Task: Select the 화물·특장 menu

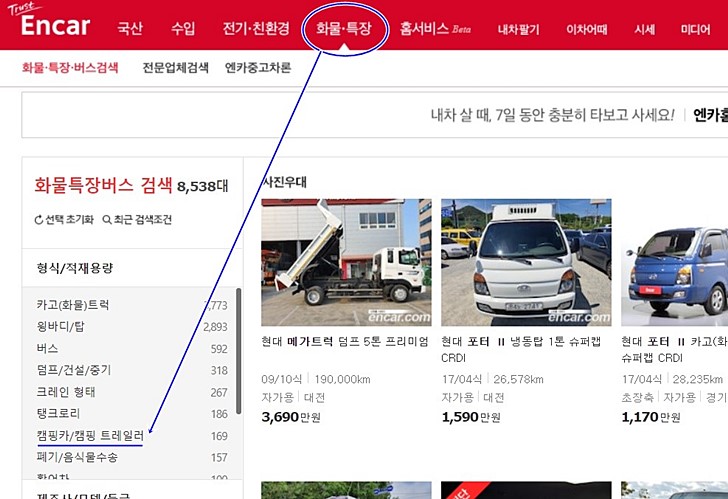Action: 344,28
